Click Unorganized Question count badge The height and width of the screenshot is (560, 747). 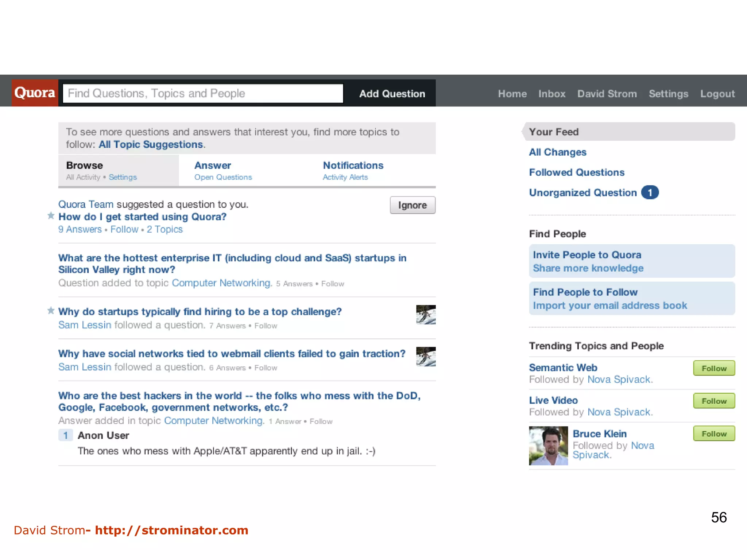650,192
